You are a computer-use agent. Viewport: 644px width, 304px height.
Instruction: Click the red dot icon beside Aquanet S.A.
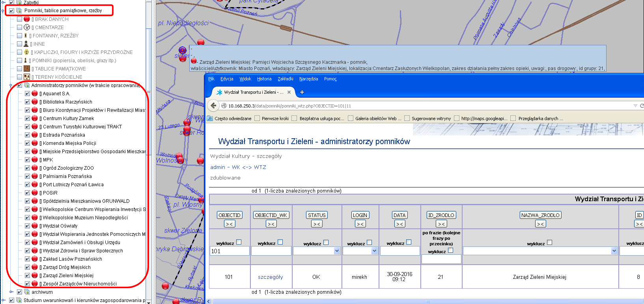(35, 93)
